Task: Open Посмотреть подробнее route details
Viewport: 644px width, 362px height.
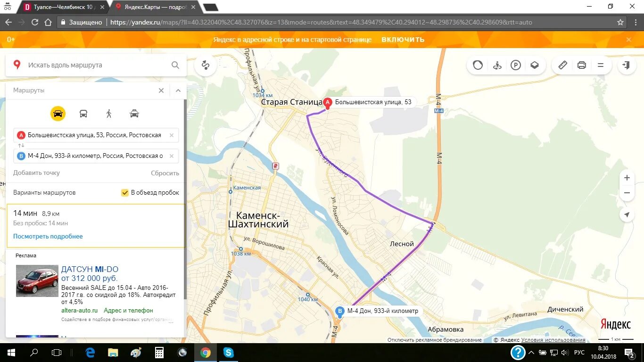Action: pos(48,237)
